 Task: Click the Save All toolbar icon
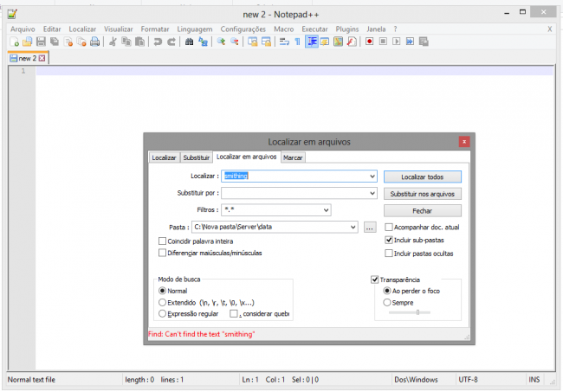55,42
